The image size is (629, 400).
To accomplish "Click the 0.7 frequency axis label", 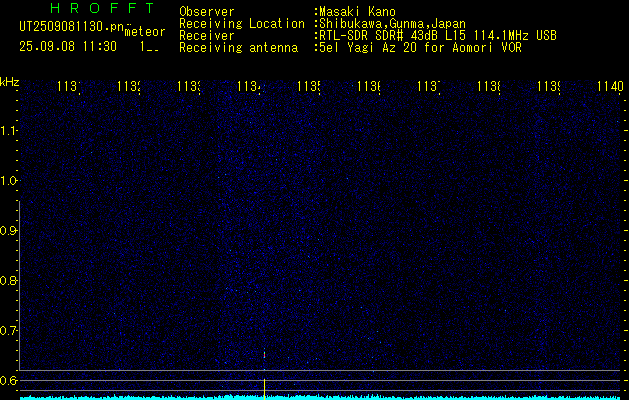I will click(x=8, y=330).
